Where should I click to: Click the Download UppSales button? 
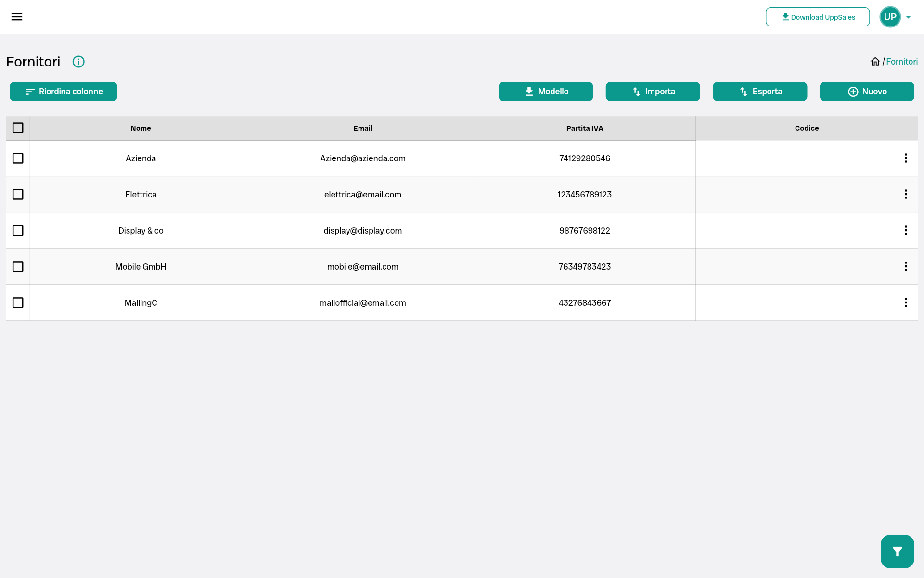click(x=817, y=17)
